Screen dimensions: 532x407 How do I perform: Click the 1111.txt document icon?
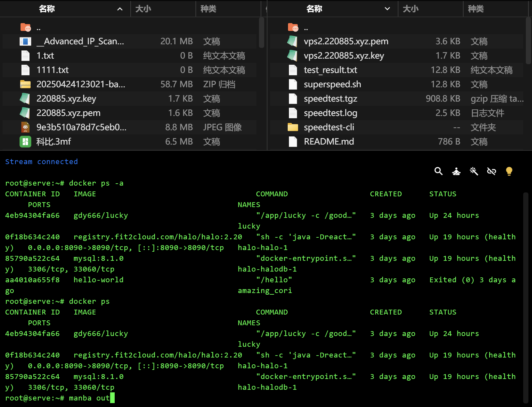pos(25,70)
